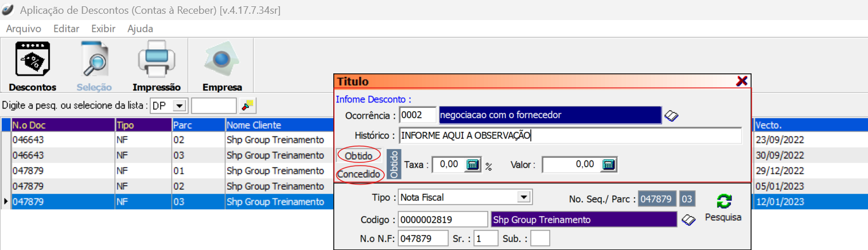Open calculator for Valor field
868x250 pixels.
click(x=609, y=165)
